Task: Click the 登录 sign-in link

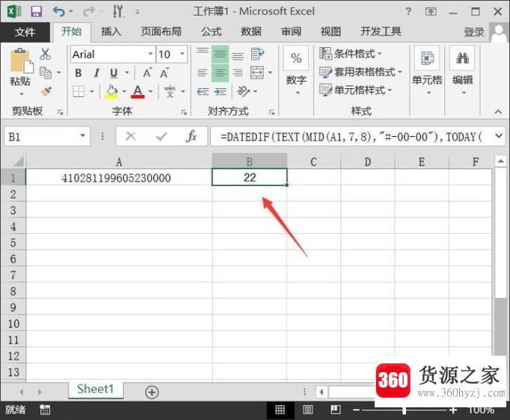Action: coord(474,32)
